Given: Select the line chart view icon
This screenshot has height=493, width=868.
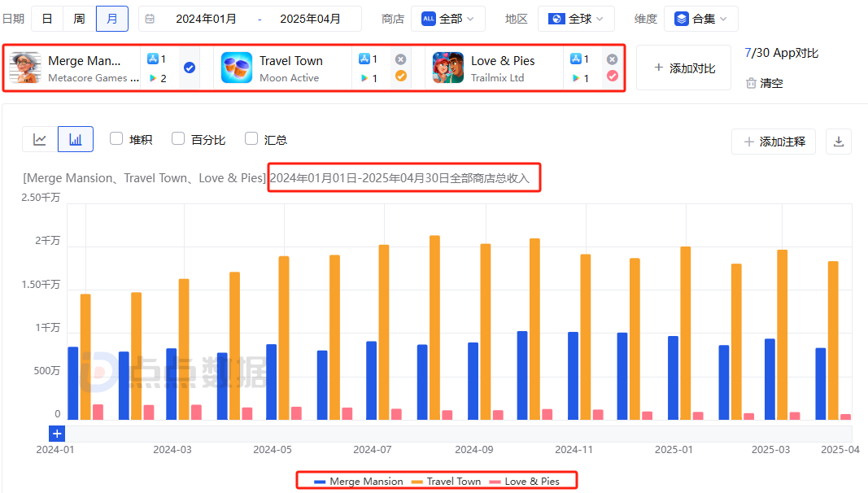Looking at the screenshot, I should tap(39, 138).
